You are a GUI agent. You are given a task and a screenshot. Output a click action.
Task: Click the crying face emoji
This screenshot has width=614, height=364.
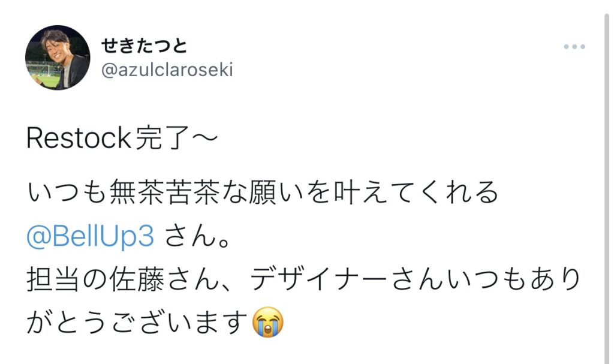268,323
